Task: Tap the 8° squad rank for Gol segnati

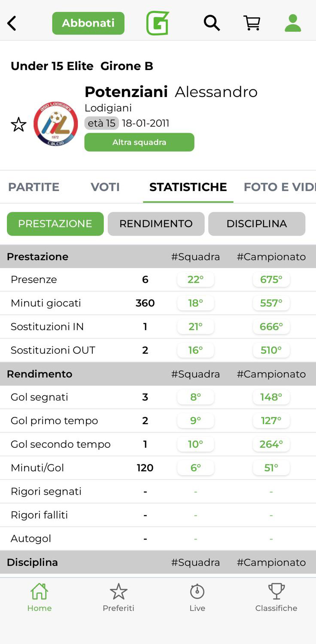Action: tap(196, 397)
